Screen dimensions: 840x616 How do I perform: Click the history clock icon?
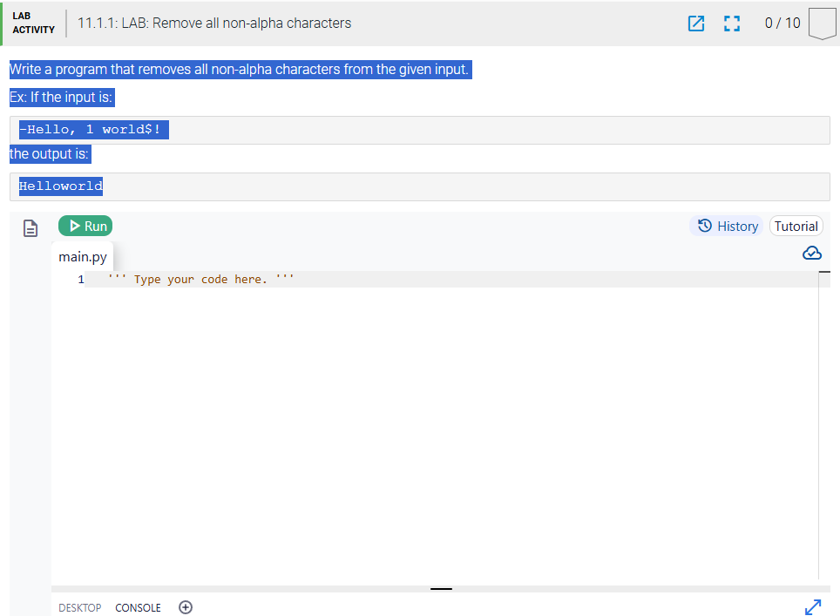point(704,226)
